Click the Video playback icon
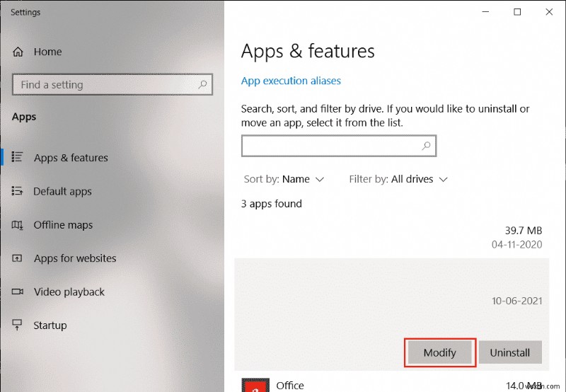 [18, 292]
